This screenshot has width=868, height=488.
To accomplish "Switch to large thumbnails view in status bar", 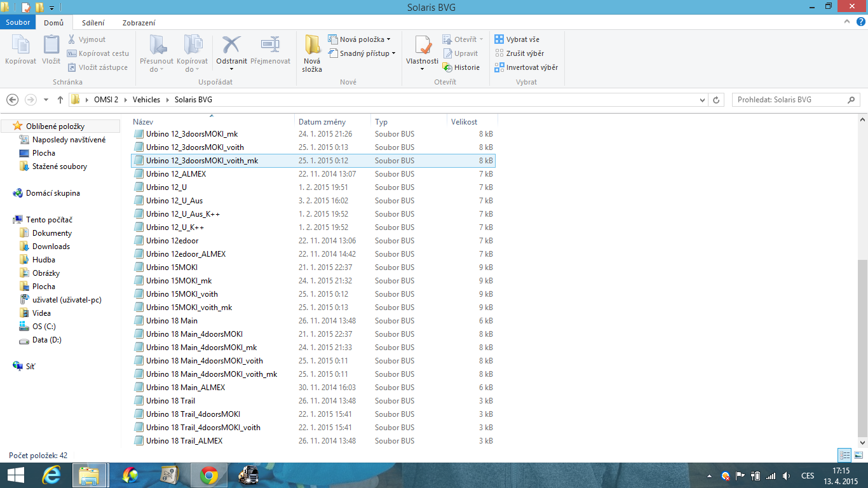I will [858, 455].
